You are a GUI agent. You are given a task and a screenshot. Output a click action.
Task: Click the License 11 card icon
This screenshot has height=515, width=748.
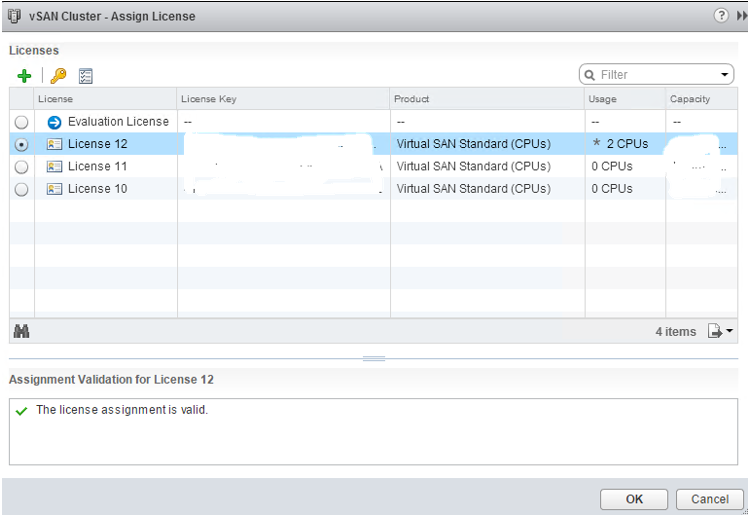(x=54, y=166)
